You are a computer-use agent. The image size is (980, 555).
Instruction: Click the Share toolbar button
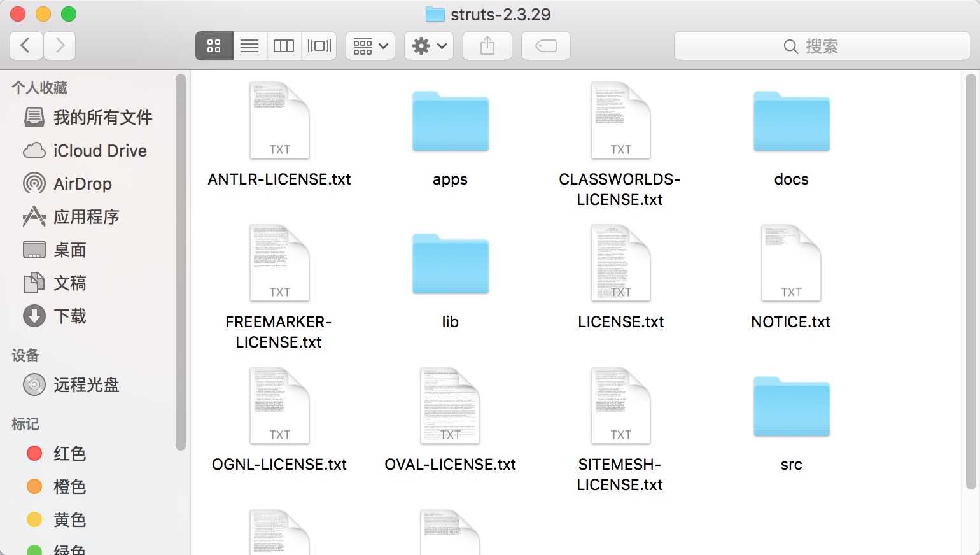(487, 46)
